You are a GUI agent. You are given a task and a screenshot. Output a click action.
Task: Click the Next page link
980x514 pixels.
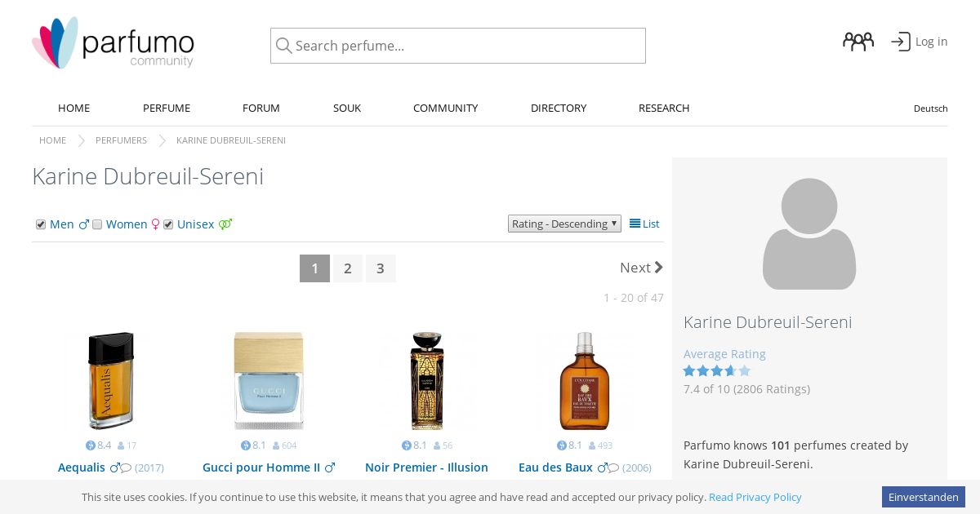point(642,268)
